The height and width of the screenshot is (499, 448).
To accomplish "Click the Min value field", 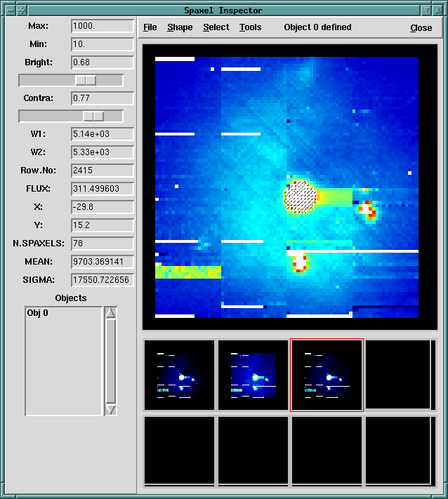I will 103,44.
